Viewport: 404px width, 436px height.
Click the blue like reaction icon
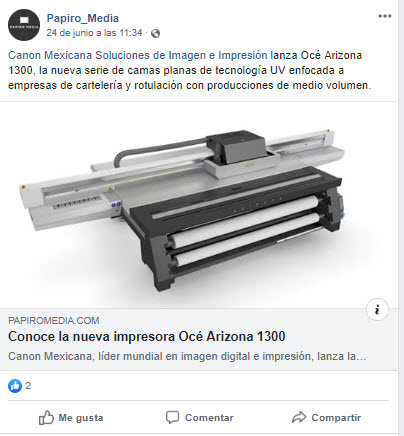point(15,386)
